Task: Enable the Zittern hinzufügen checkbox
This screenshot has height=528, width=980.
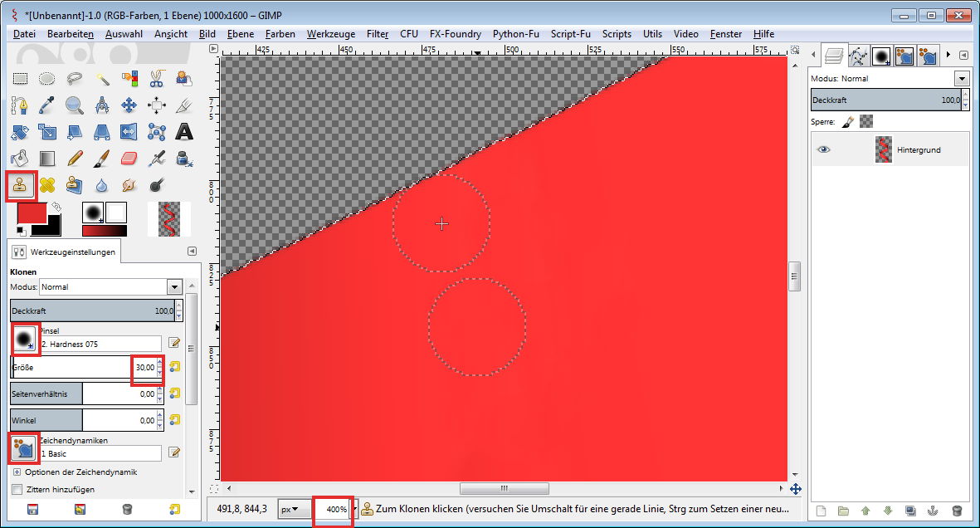Action: coord(17,489)
